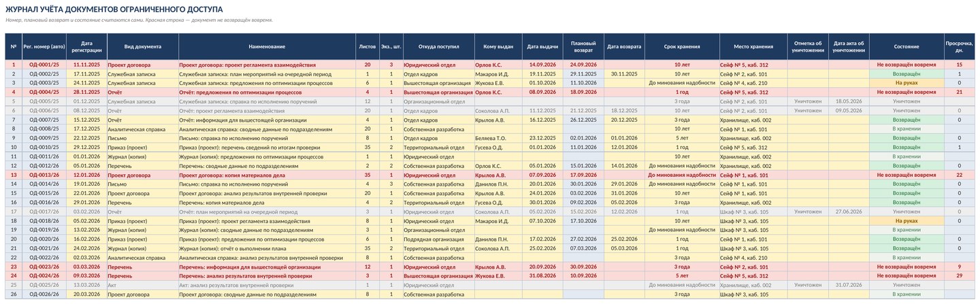This screenshot has width=980, height=304.
Task: Select the 'Кому выдан' header cell
Action: [x=498, y=47]
